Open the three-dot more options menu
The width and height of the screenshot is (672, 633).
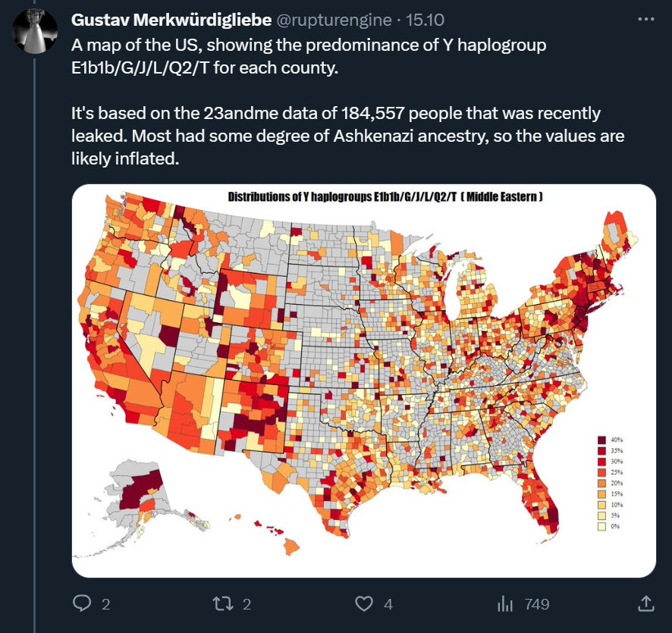(x=646, y=19)
